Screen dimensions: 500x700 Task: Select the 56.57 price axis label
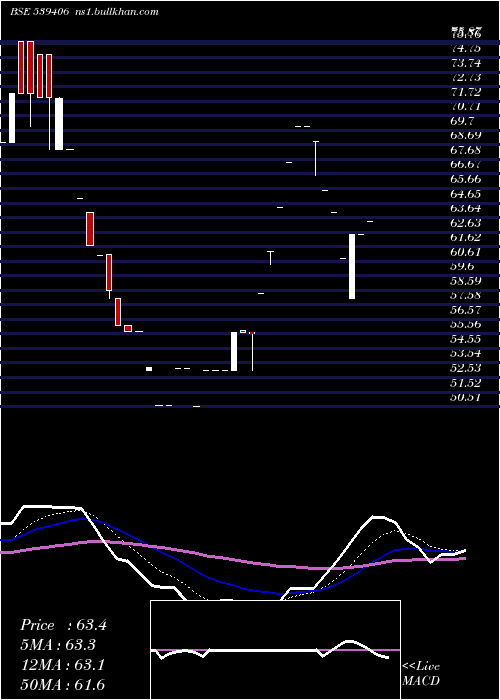[x=466, y=310]
